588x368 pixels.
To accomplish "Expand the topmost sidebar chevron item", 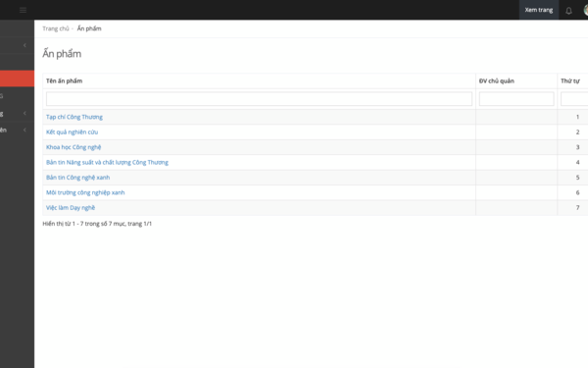I will tap(24, 45).
